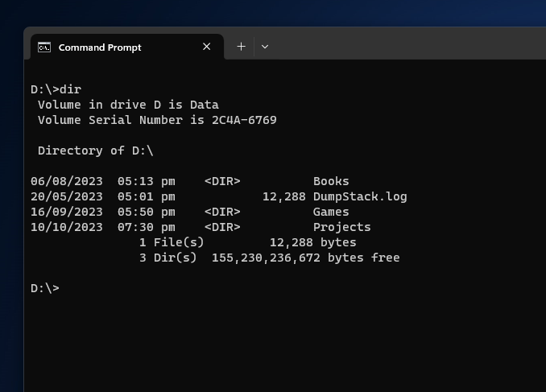Image resolution: width=546 pixels, height=392 pixels.
Task: Click the 'Directory of D:\' line
Action: [x=95, y=151]
